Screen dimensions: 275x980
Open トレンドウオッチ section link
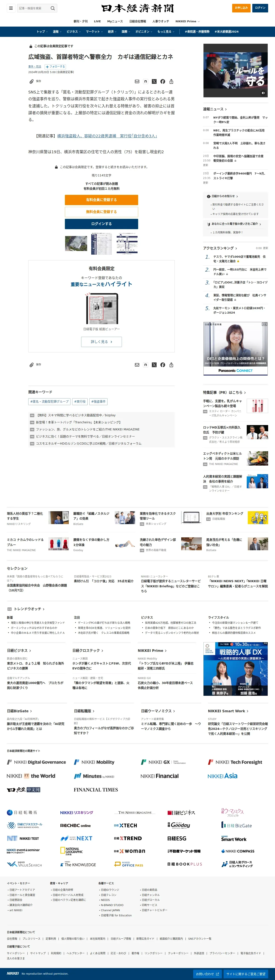coord(29,609)
